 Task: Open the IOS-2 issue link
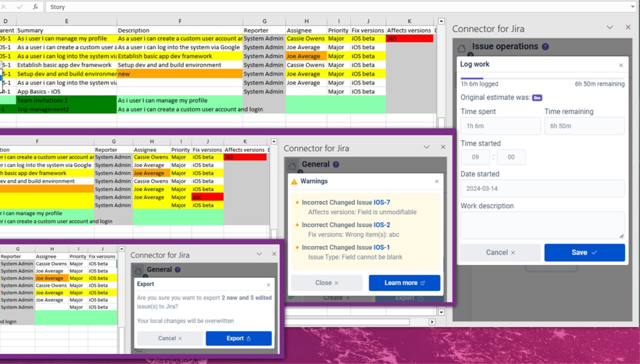click(381, 225)
